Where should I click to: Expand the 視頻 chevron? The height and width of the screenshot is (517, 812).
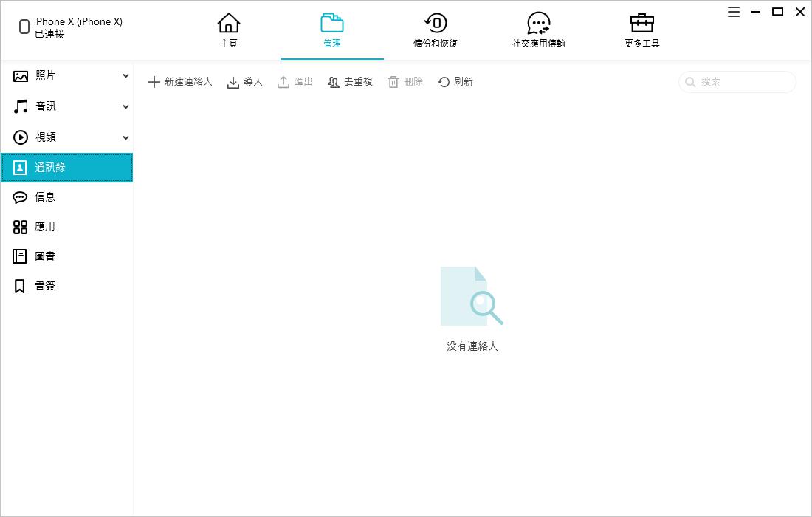click(125, 138)
